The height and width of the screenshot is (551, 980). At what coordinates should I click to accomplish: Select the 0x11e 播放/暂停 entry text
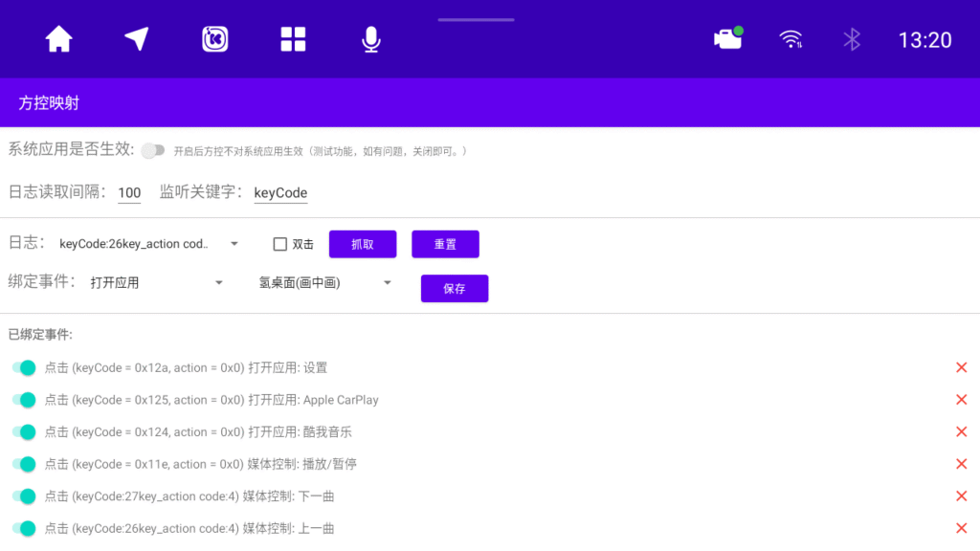point(201,464)
